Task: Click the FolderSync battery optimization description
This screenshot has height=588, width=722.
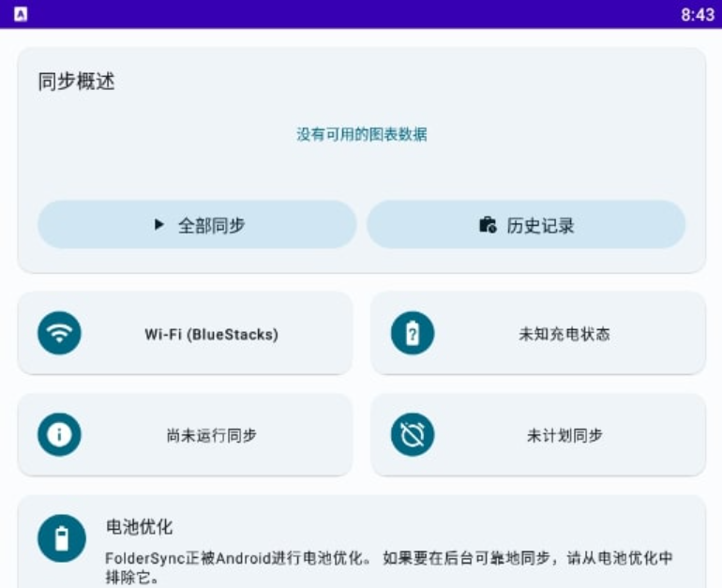Action: [388, 567]
